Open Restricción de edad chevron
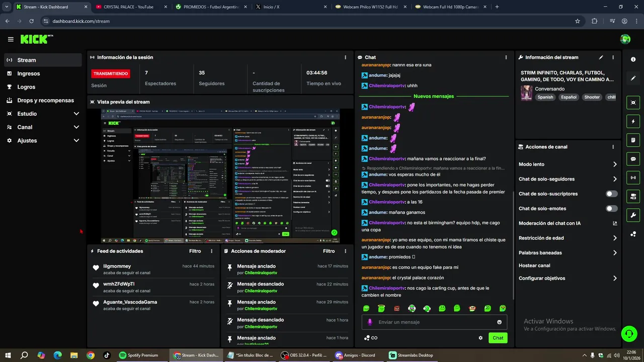This screenshot has height=362, width=644. coord(615,238)
